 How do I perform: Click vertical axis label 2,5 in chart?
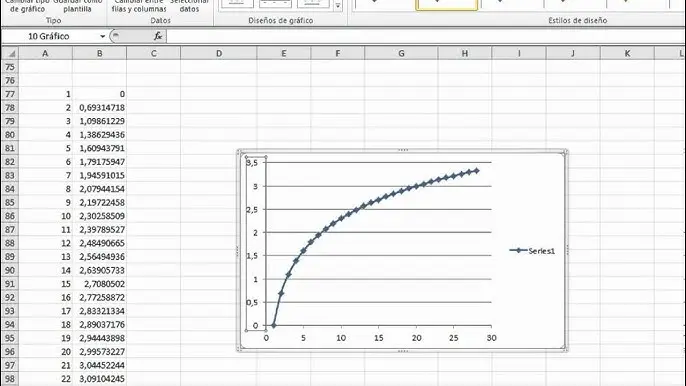(252, 210)
